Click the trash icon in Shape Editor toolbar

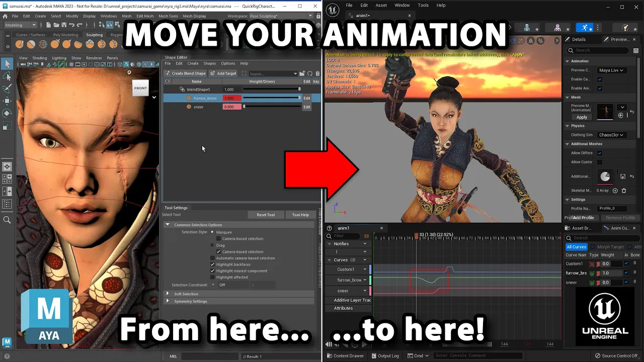click(317, 73)
